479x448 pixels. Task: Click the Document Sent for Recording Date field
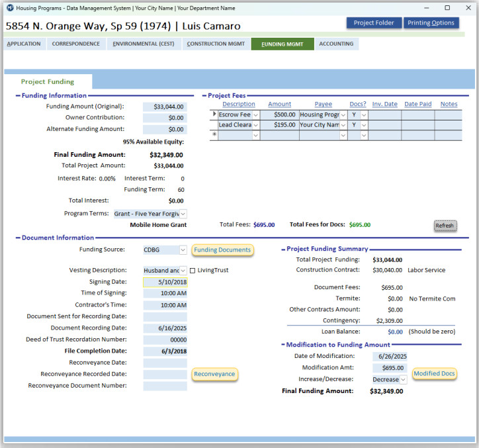[x=165, y=317]
